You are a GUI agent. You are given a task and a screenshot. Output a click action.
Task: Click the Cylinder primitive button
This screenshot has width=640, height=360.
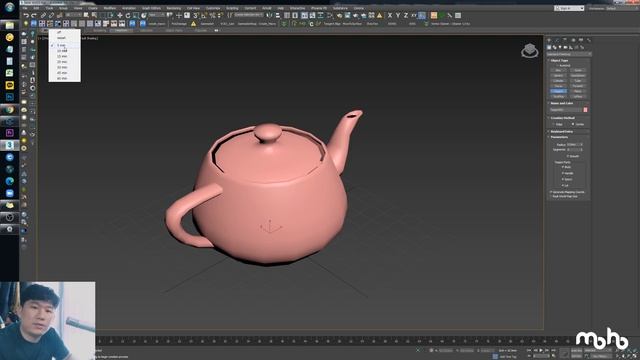(558, 81)
